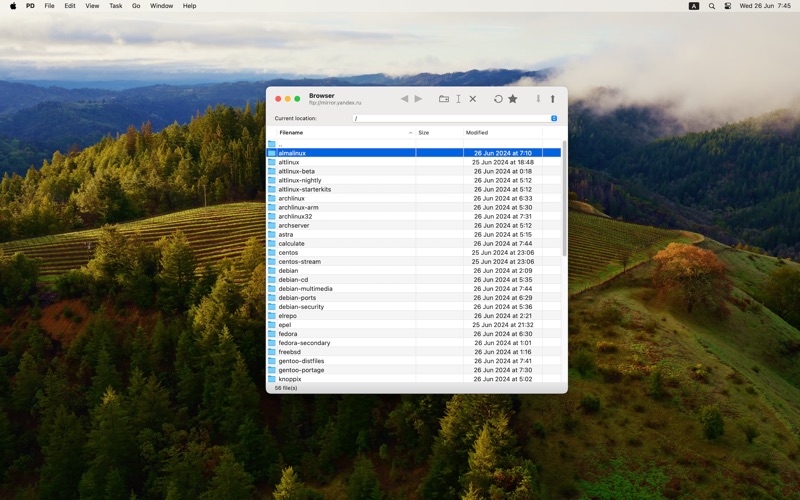
Task: Open the PD application menu
Action: click(30, 6)
